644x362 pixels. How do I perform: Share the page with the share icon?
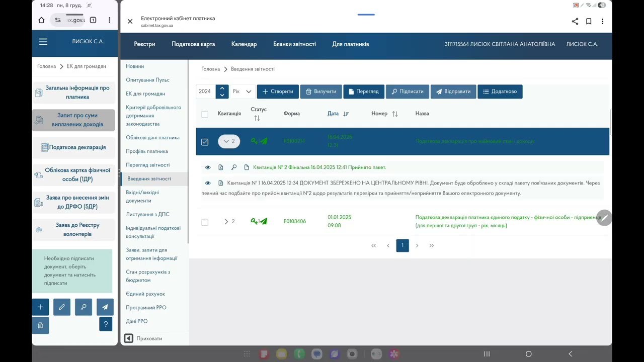pos(575,21)
